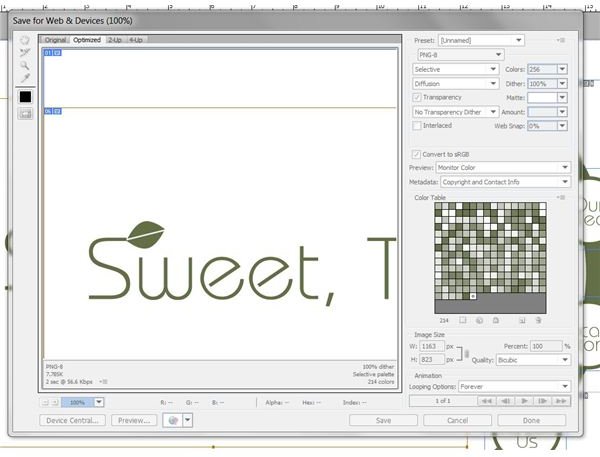
Task: Click the Matte color swatch field
Action: point(542,97)
